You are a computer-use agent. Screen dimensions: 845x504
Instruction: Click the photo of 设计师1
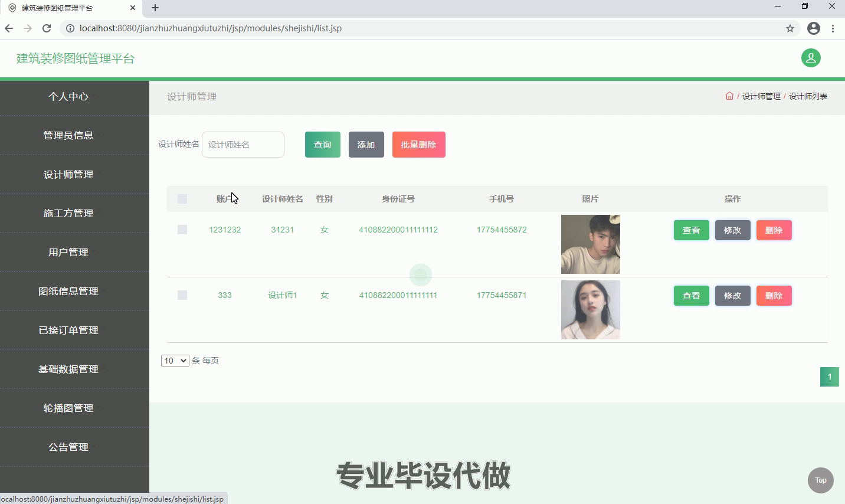pyautogui.click(x=591, y=310)
